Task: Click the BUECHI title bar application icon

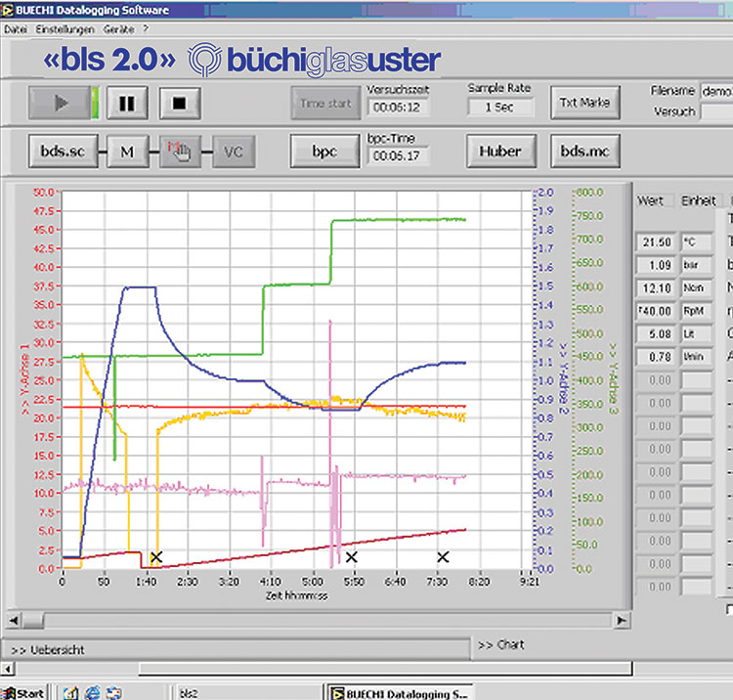Action: coord(7,10)
